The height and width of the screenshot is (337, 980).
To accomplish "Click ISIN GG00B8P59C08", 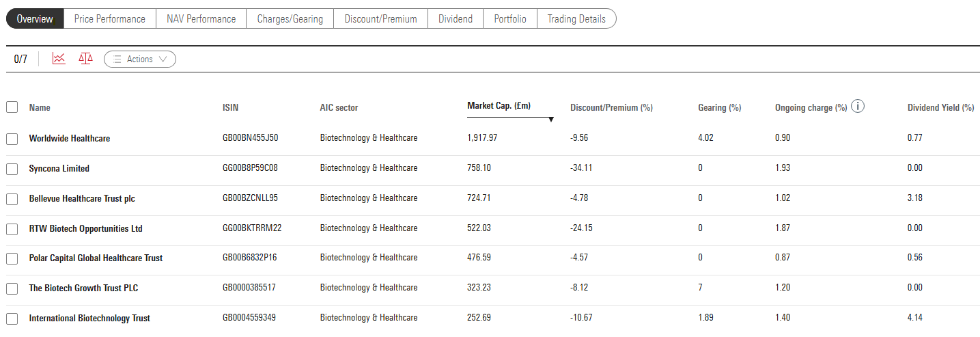I will [250, 167].
